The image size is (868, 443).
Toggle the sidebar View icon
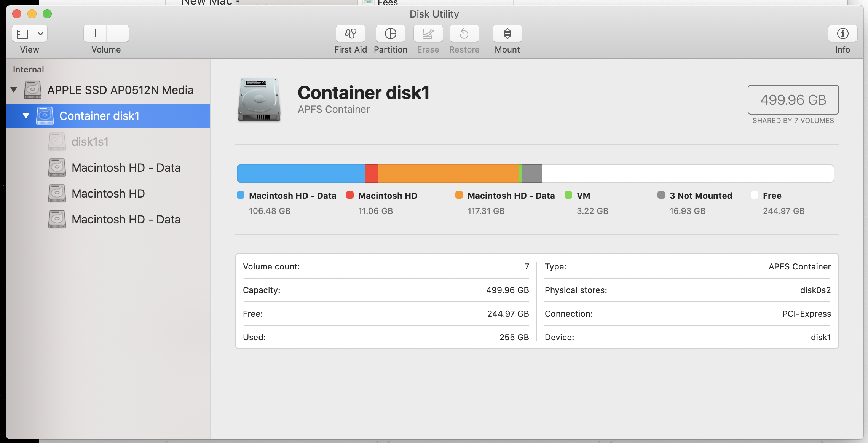pyautogui.click(x=22, y=33)
